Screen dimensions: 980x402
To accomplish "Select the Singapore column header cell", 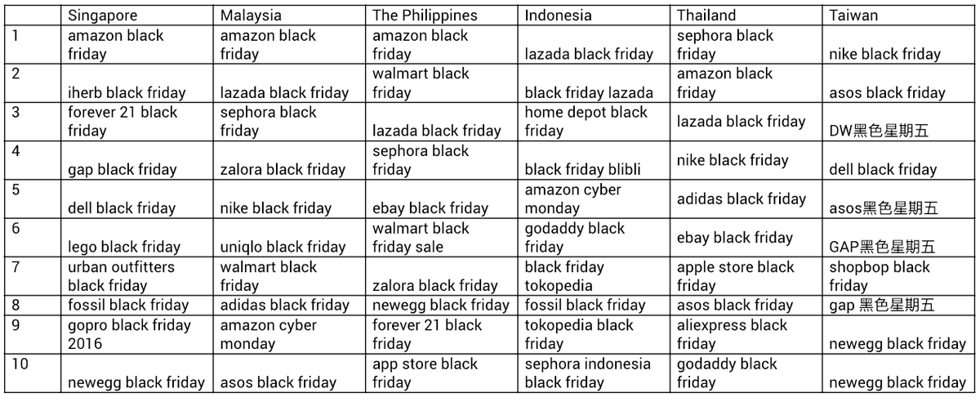I will pyautogui.click(x=139, y=16).
